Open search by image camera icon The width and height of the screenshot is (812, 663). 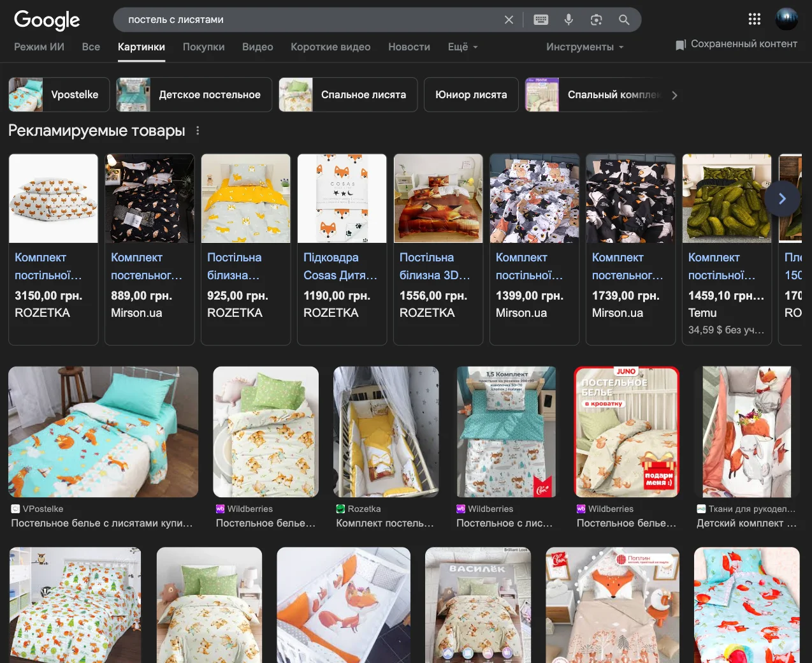click(597, 20)
